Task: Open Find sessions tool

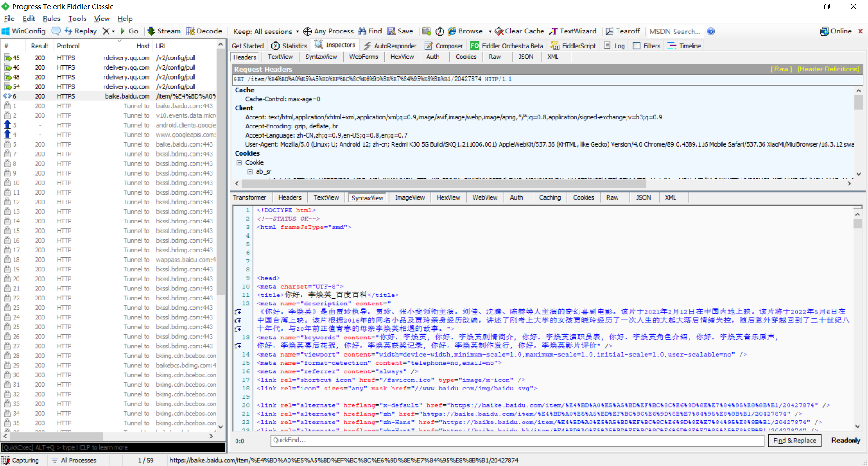Action: tap(370, 31)
